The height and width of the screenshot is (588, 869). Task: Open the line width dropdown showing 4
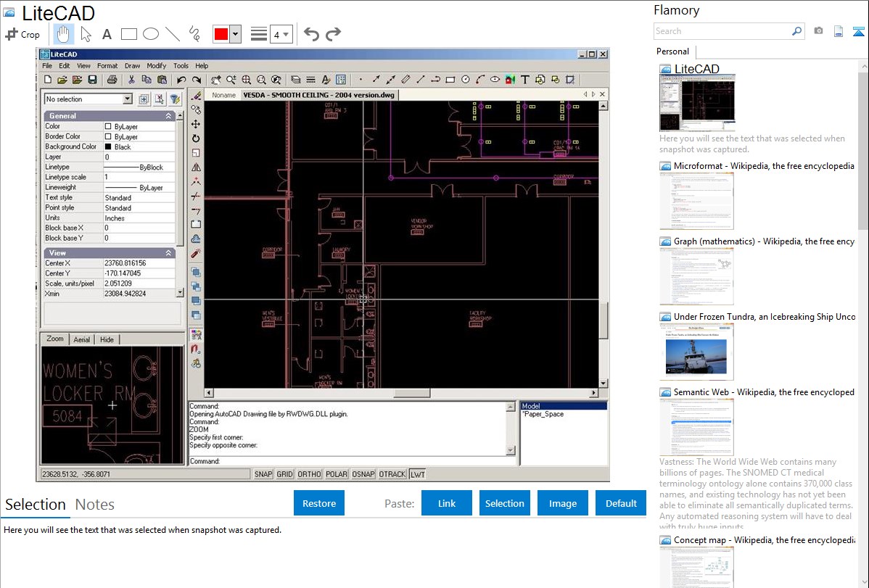click(x=281, y=35)
